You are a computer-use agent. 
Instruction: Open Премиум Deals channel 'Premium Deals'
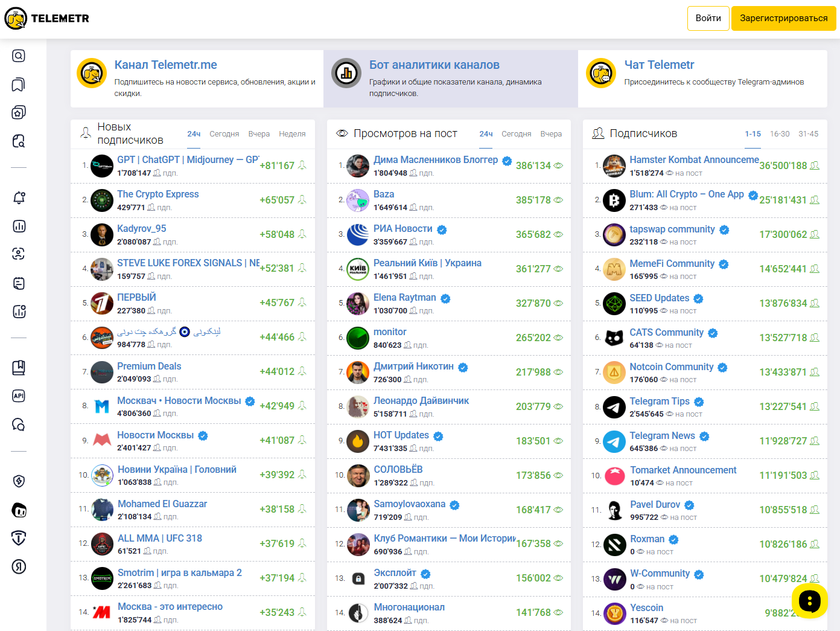[149, 366]
